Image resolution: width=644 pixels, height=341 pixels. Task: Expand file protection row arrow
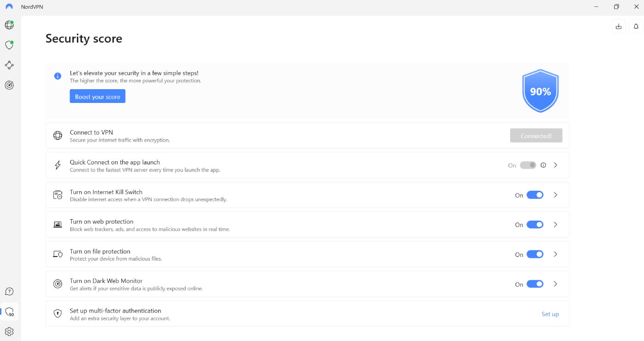click(x=556, y=254)
